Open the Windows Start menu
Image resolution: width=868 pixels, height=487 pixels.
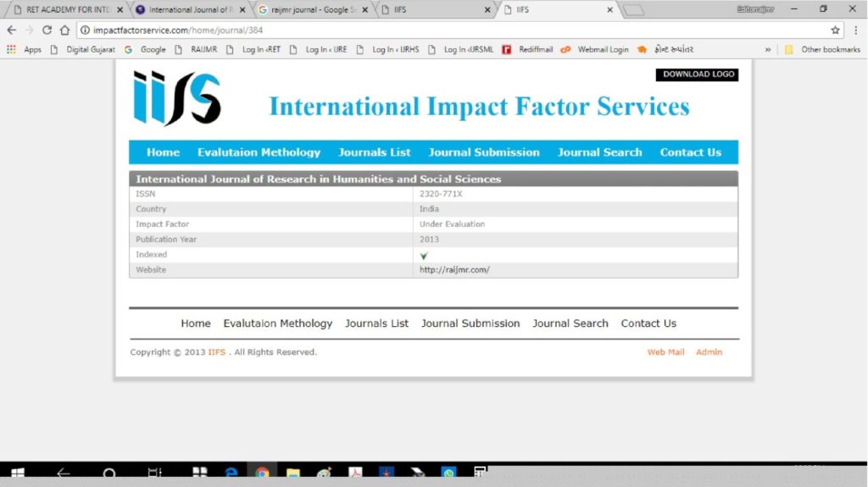coord(18,473)
